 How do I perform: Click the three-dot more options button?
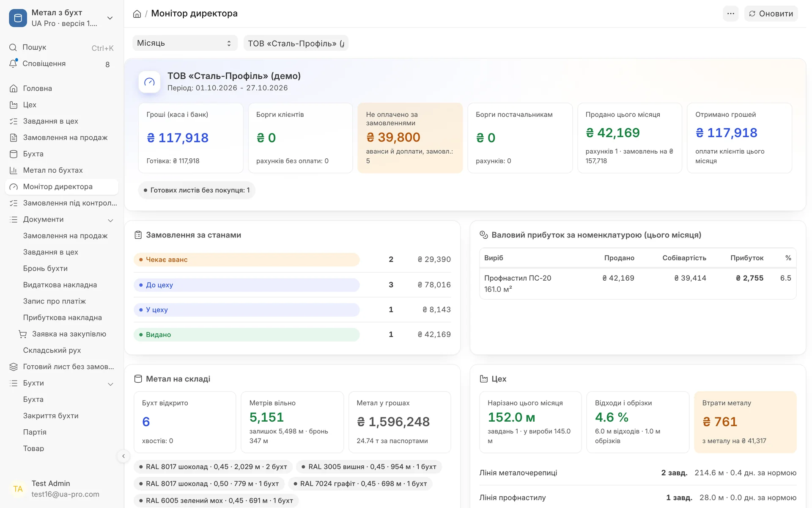(730, 14)
